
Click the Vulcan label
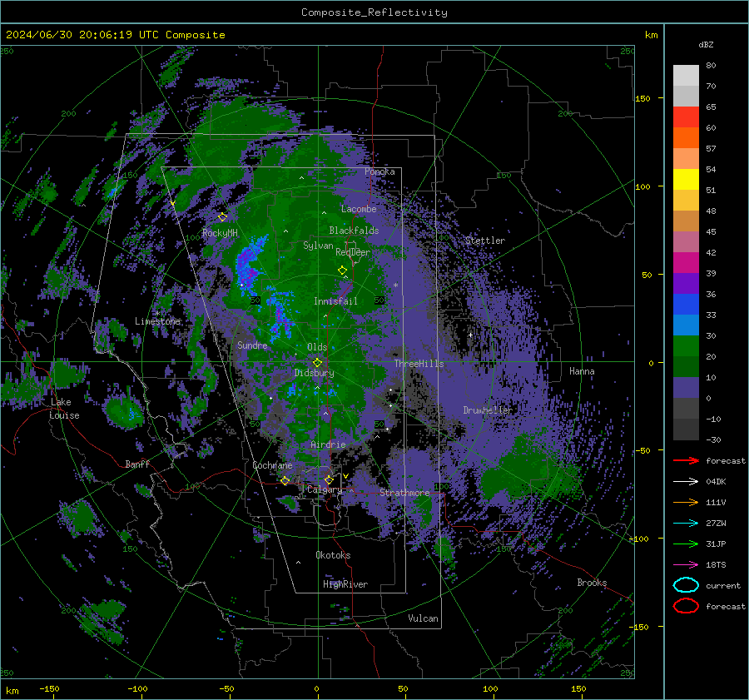click(423, 618)
